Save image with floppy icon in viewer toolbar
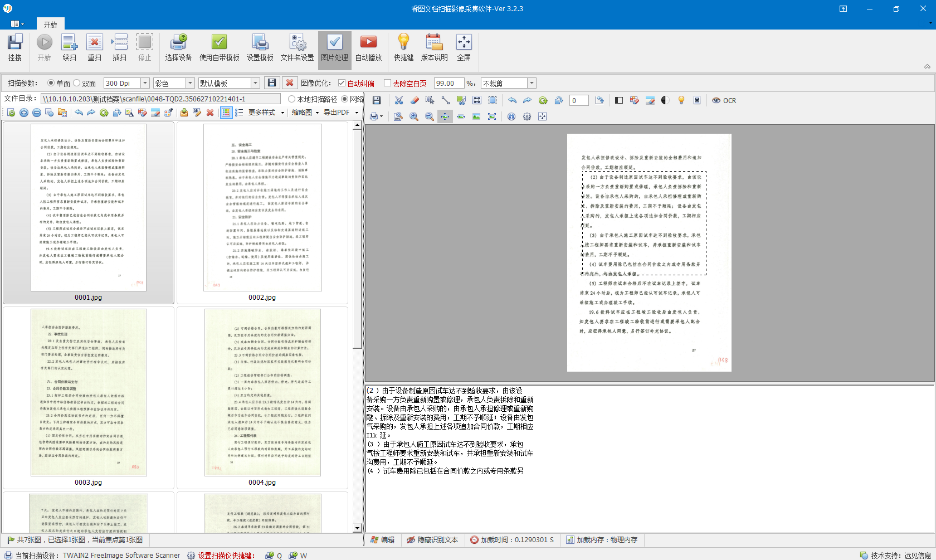936x560 pixels. click(377, 100)
